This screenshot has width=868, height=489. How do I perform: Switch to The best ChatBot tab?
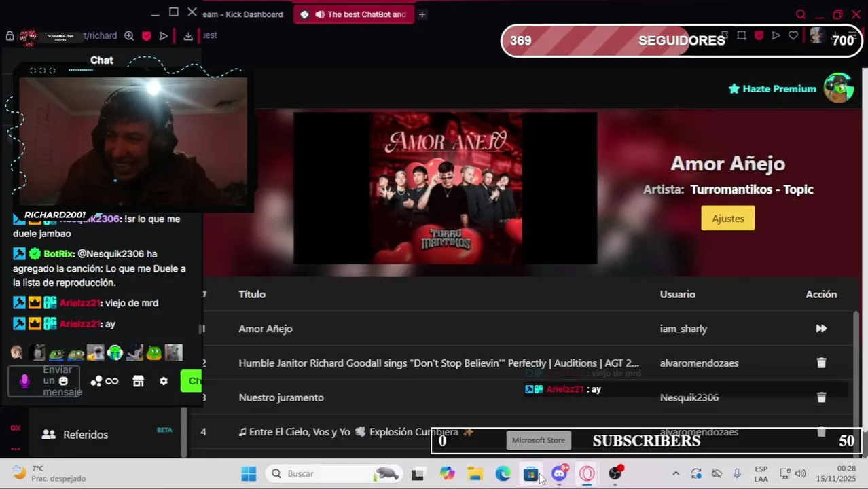tap(353, 14)
